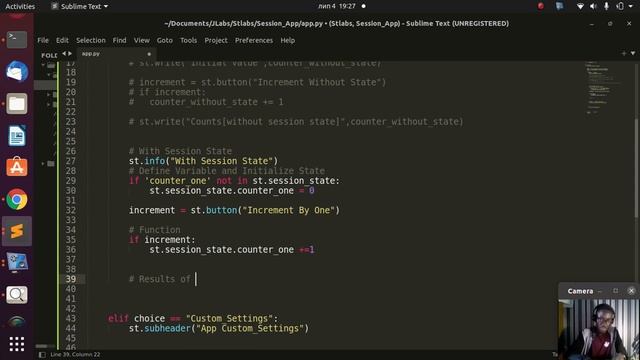Open the Project menu
The image size is (640, 360).
click(216, 40)
